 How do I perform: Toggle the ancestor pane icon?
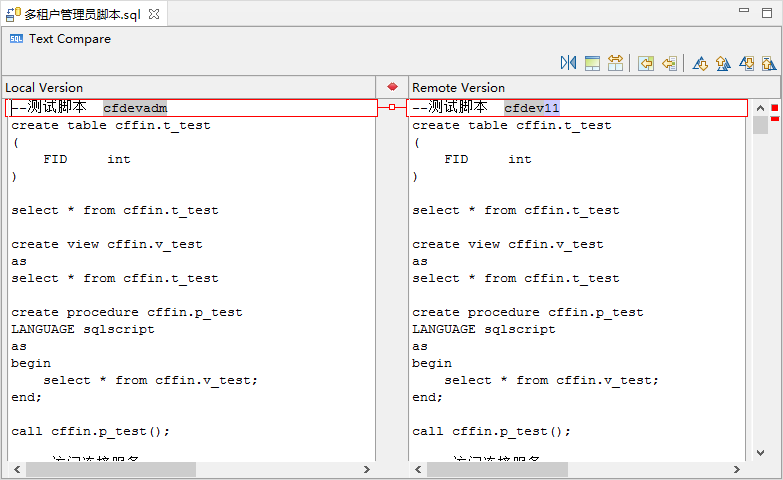tap(592, 63)
